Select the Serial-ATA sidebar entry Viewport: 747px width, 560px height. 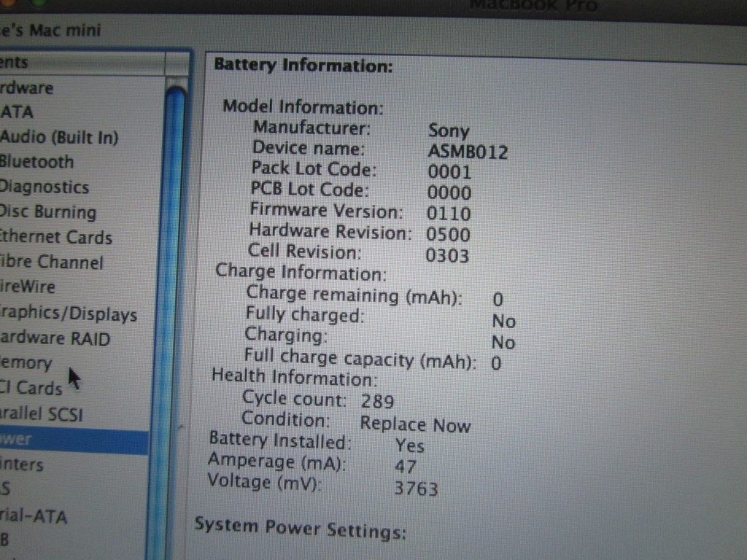coord(34,516)
